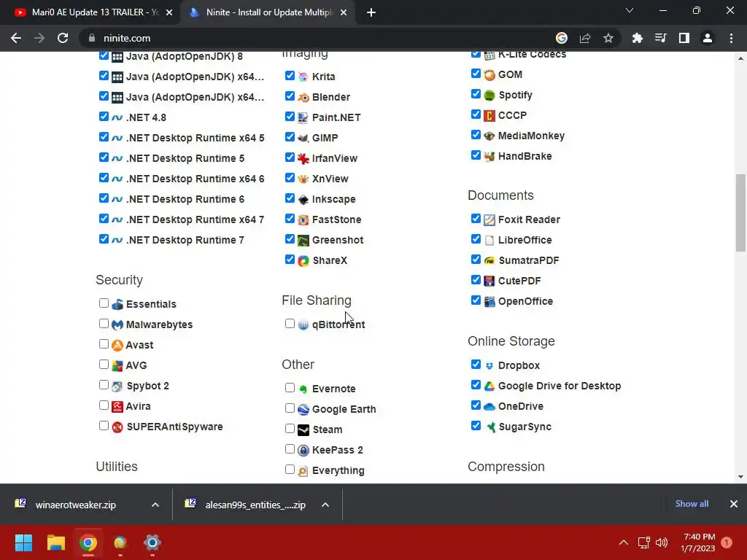Open the Windows Start menu

pos(23,542)
